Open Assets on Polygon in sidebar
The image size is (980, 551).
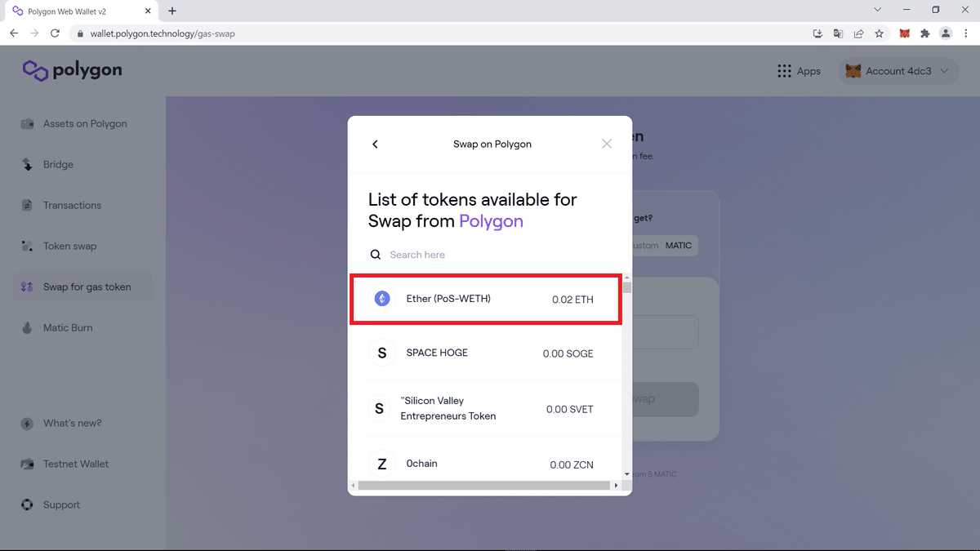pos(85,124)
